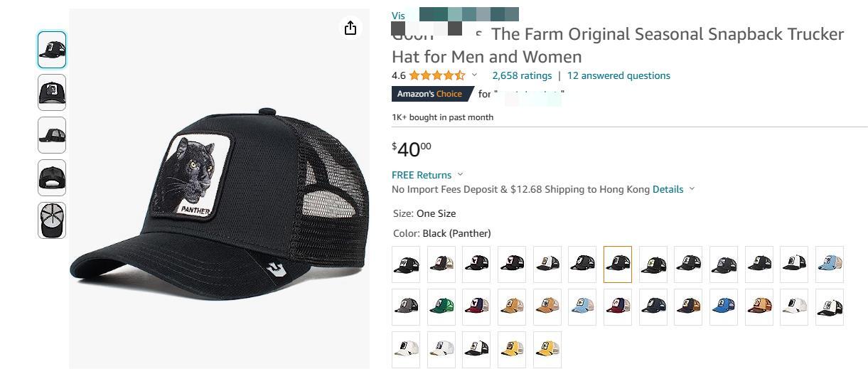Image resolution: width=868 pixels, height=369 pixels.
Task: Expand the shipping Details chevron
Action: tap(692, 189)
